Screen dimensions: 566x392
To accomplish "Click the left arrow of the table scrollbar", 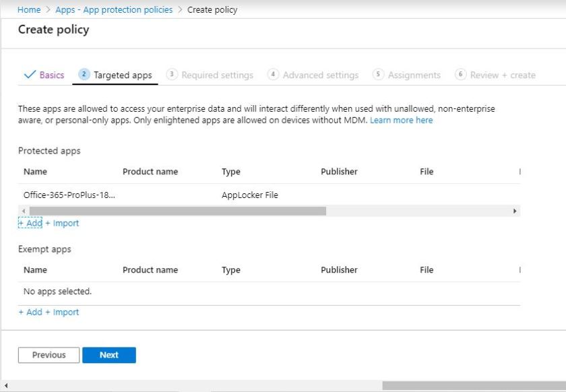I will [x=23, y=211].
